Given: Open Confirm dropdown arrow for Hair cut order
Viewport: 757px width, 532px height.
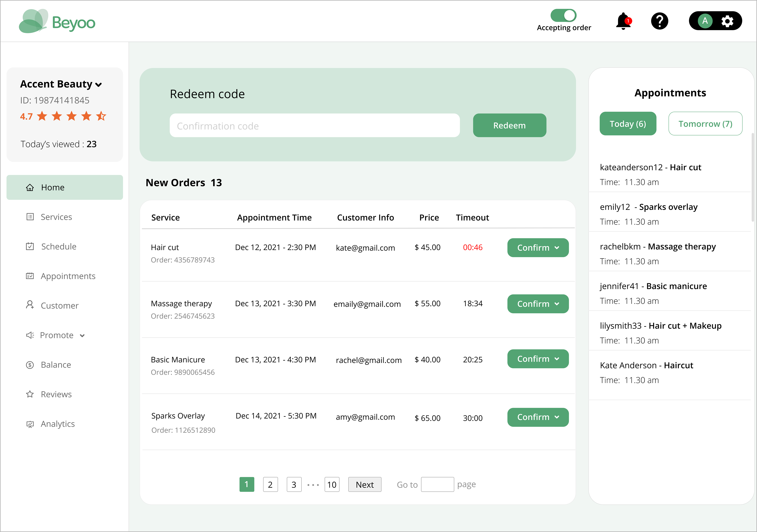Looking at the screenshot, I should coord(557,248).
